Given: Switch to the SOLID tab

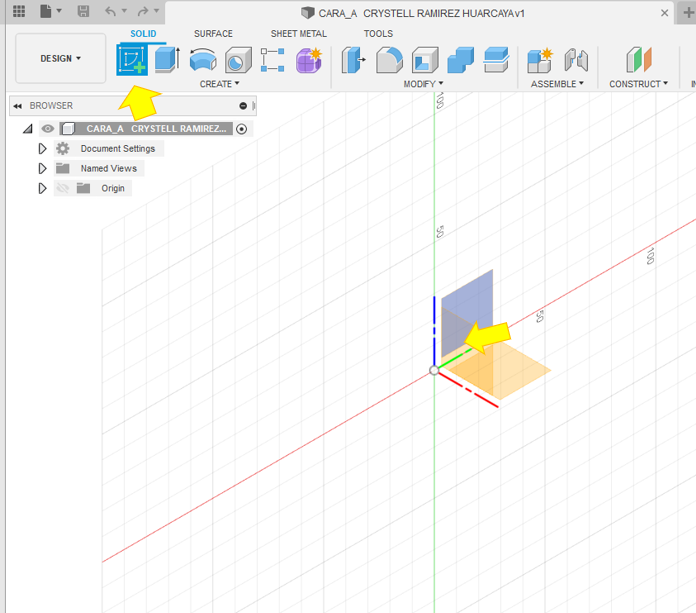Looking at the screenshot, I should (143, 34).
